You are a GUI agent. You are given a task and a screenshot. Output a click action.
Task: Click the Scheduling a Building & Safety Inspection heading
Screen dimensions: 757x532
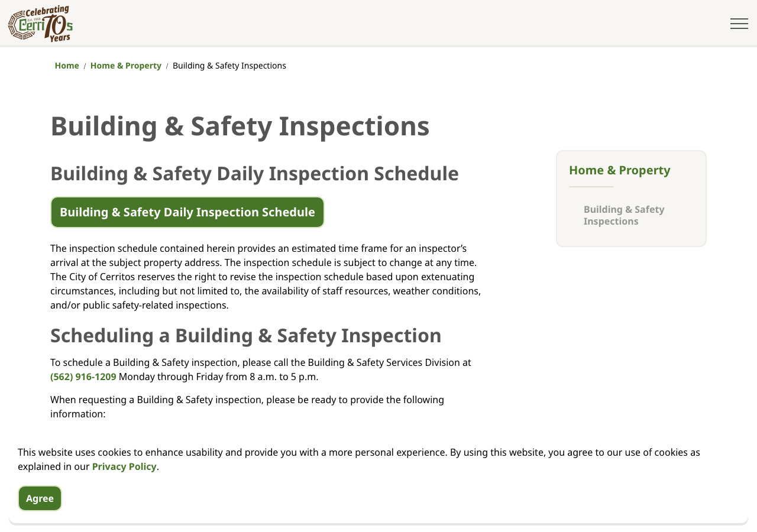pyautogui.click(x=246, y=335)
